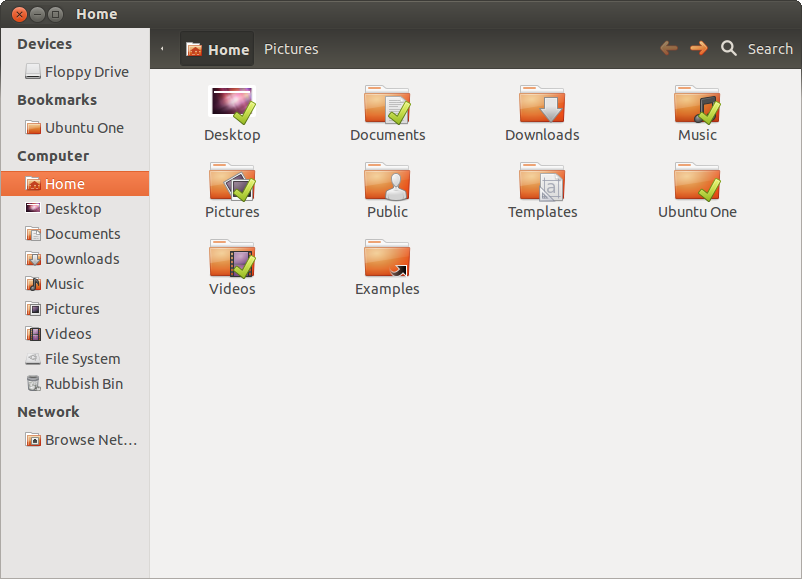802x579 pixels.
Task: Select the Pictures path bar button
Action: tap(291, 49)
